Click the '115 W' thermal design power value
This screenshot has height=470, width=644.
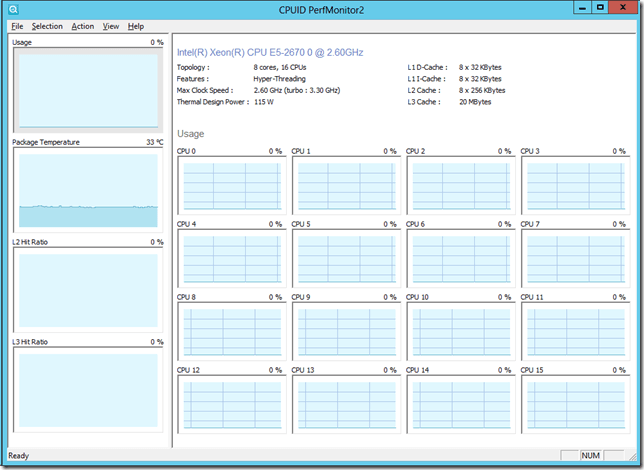click(264, 102)
